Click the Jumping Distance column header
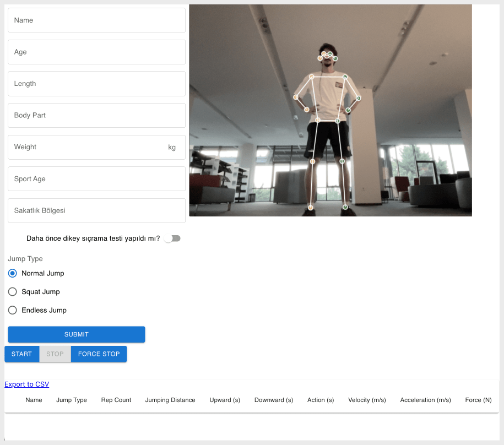504x445 pixels. tap(170, 400)
